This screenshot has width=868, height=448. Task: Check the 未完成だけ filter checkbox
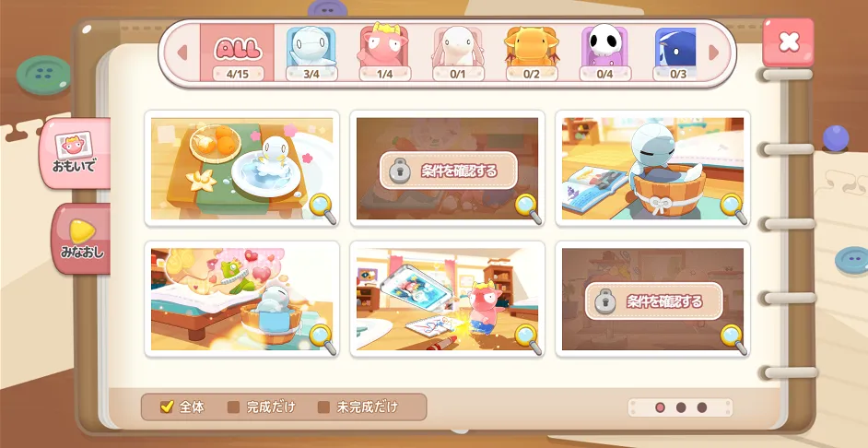point(323,407)
